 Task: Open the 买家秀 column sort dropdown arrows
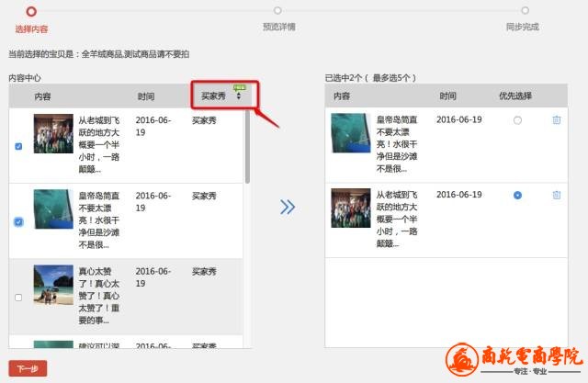pos(239,96)
